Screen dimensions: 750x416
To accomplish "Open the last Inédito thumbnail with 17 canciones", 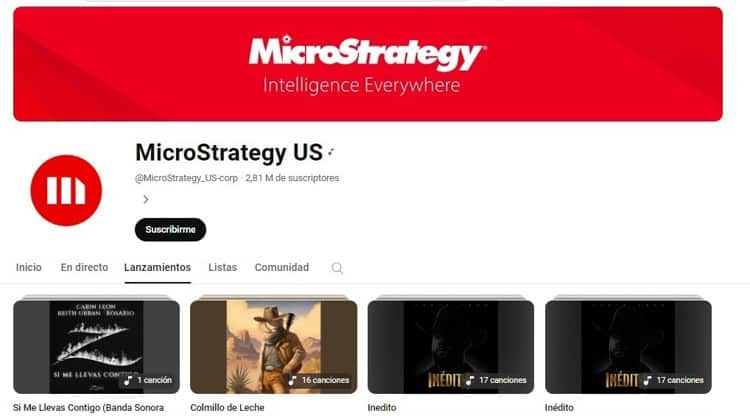I will [628, 347].
